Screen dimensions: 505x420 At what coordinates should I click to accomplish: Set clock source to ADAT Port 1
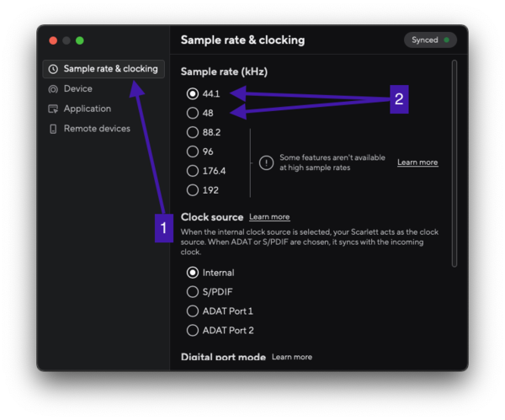(x=193, y=311)
